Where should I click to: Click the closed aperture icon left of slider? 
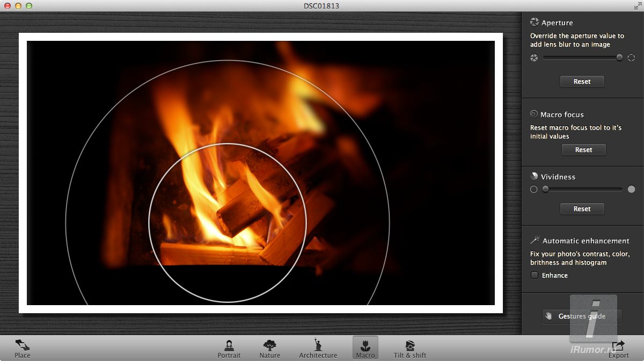coord(534,57)
